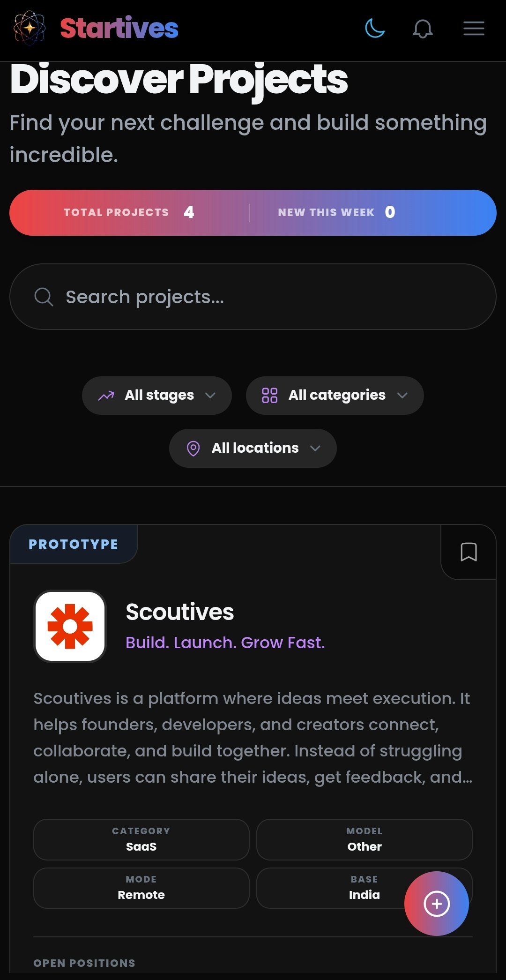Open the Scoutives project logo thumbnail
The height and width of the screenshot is (980, 506).
[x=70, y=626]
